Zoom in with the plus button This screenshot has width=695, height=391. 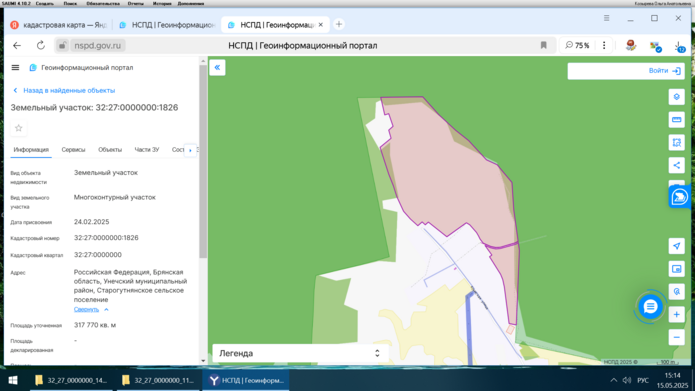676,315
